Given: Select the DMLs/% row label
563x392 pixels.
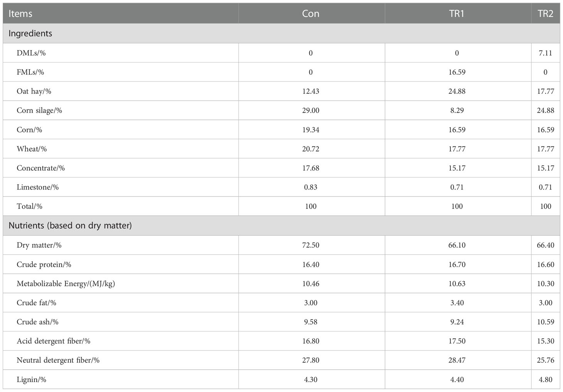Looking at the screenshot, I should (31, 53).
